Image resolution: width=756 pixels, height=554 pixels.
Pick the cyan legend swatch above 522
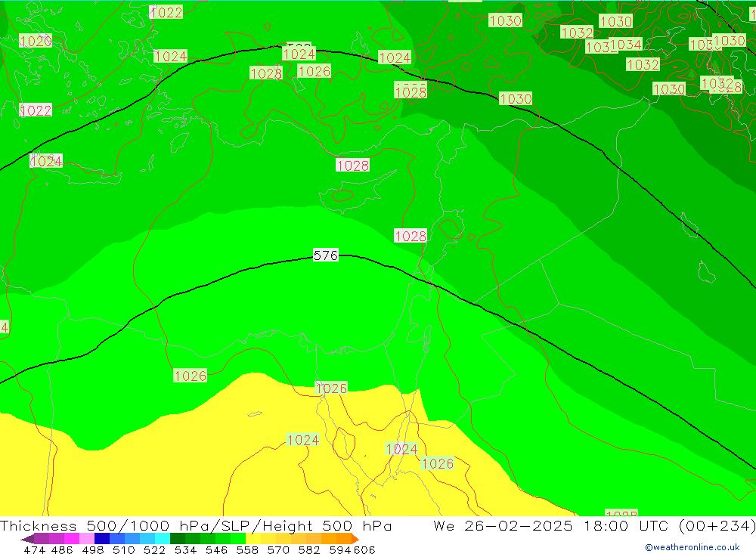(163, 539)
